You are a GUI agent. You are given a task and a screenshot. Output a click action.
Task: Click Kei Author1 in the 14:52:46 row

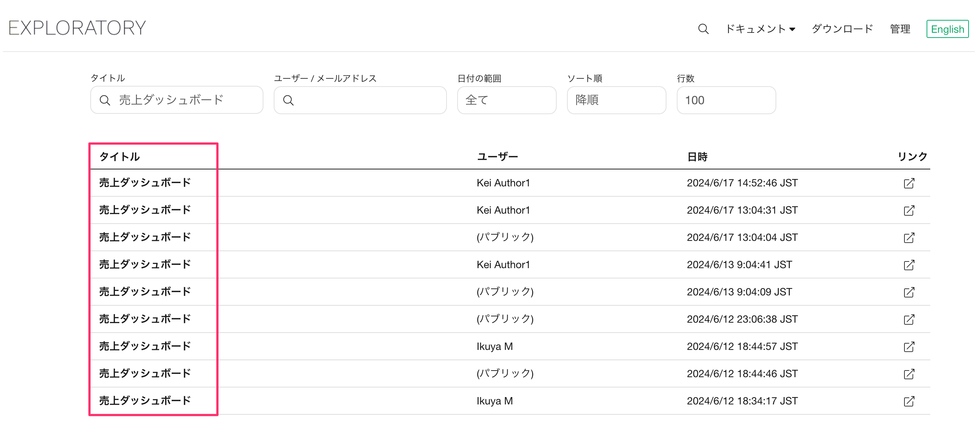click(503, 183)
